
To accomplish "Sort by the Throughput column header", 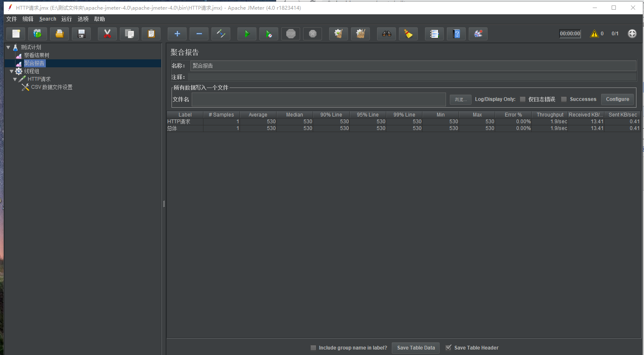I will click(550, 114).
